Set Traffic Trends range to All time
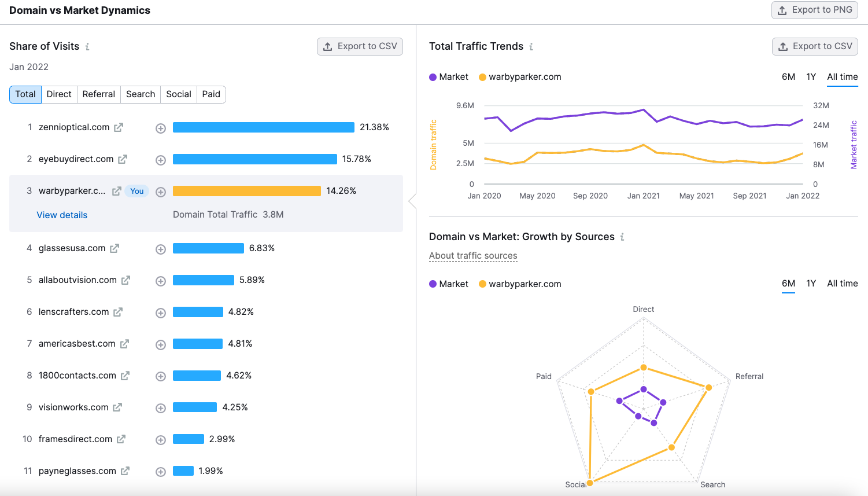This screenshot has height=496, width=868. click(x=842, y=77)
